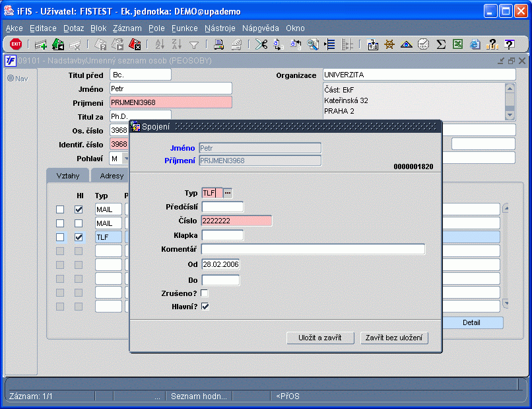Click the scissors cut icon

(x=261, y=44)
